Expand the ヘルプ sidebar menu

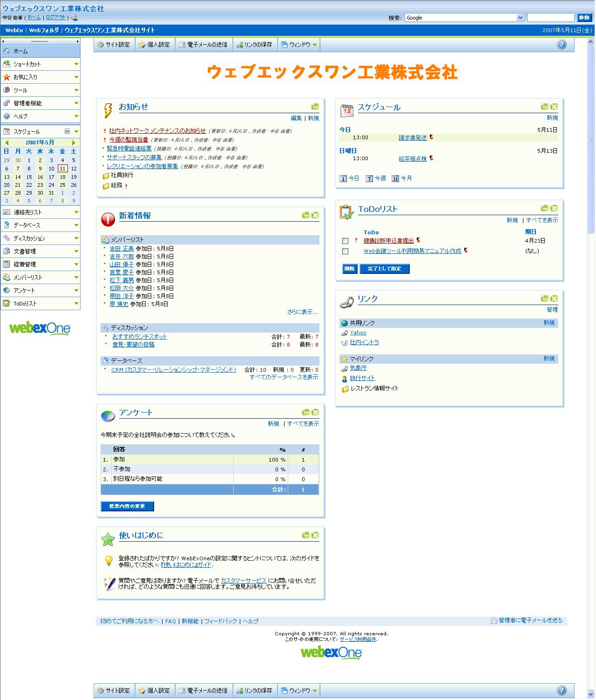(76, 116)
